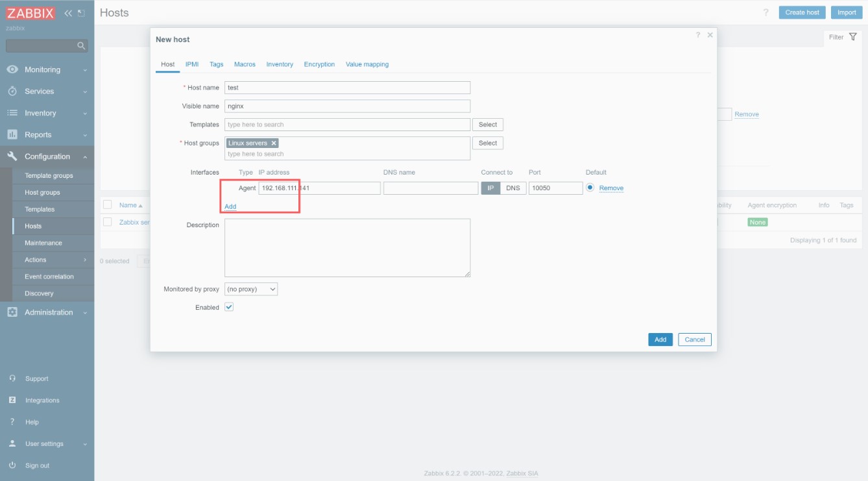The width and height of the screenshot is (868, 481).
Task: Expand the Reports menu section
Action: (x=85, y=135)
